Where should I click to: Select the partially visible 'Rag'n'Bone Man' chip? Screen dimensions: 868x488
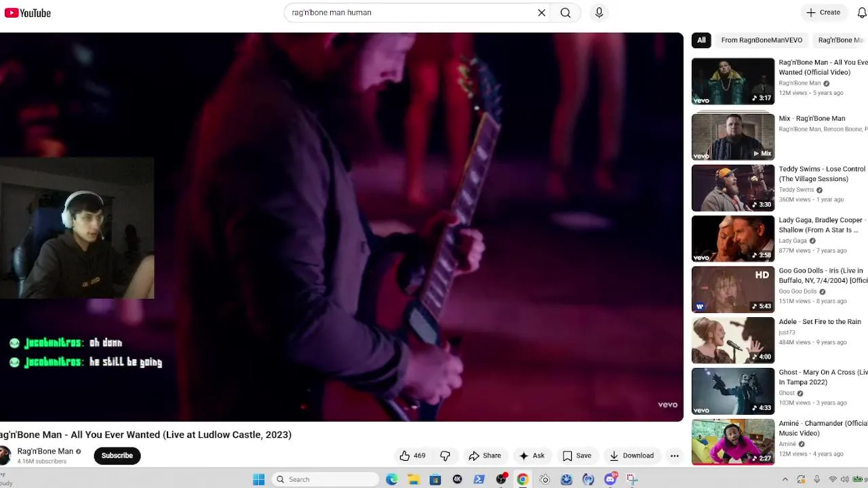(x=840, y=40)
